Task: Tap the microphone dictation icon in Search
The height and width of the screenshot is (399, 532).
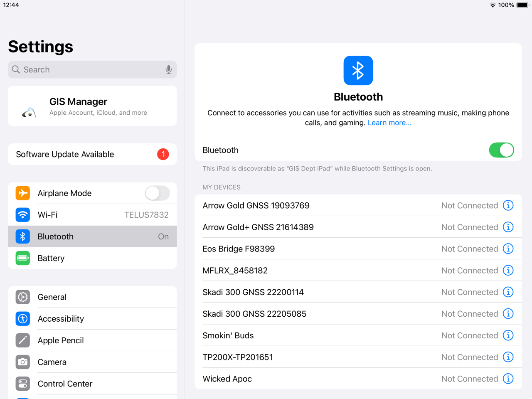Action: point(168,70)
